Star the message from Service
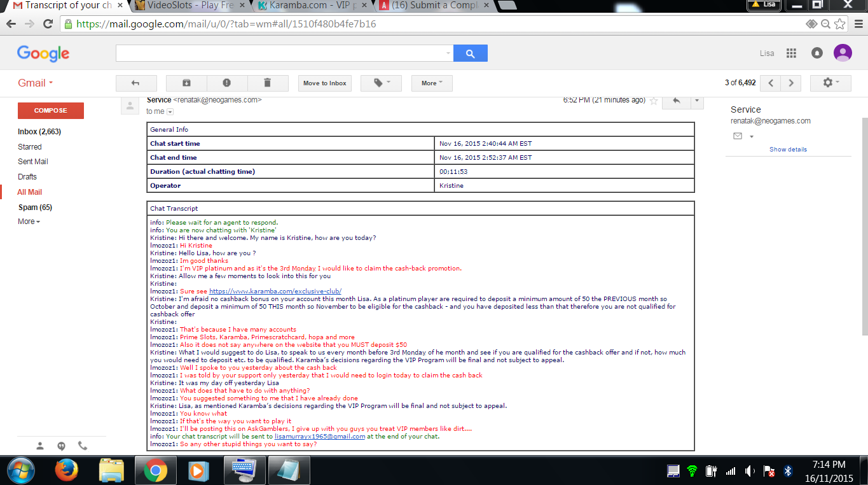The height and width of the screenshot is (485, 868). [x=653, y=101]
